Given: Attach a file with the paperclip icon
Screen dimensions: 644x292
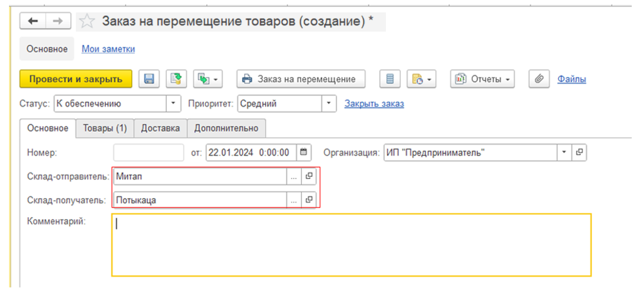Looking at the screenshot, I should coord(540,79).
